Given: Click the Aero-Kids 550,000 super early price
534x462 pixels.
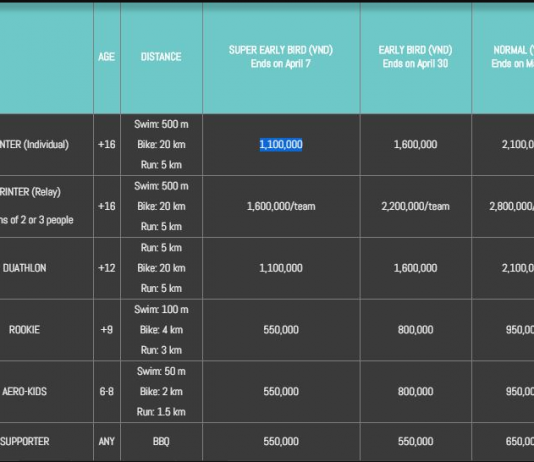Looking at the screenshot, I should [x=281, y=391].
